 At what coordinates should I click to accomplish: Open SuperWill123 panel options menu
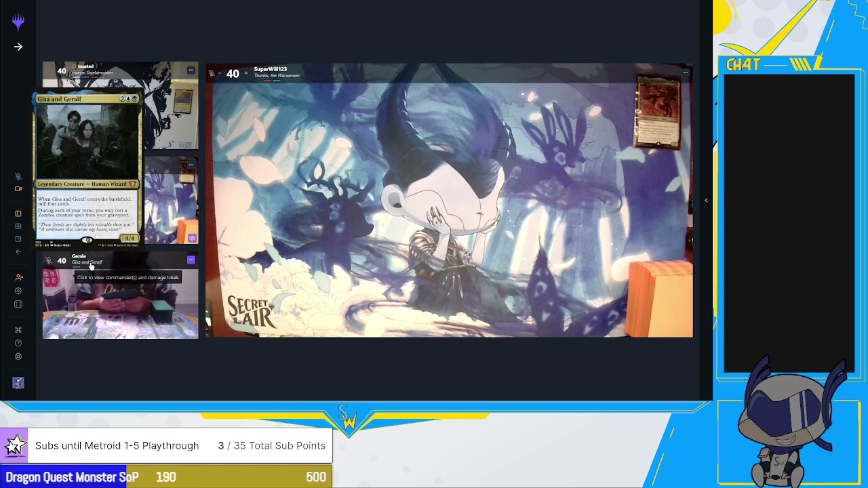(686, 73)
